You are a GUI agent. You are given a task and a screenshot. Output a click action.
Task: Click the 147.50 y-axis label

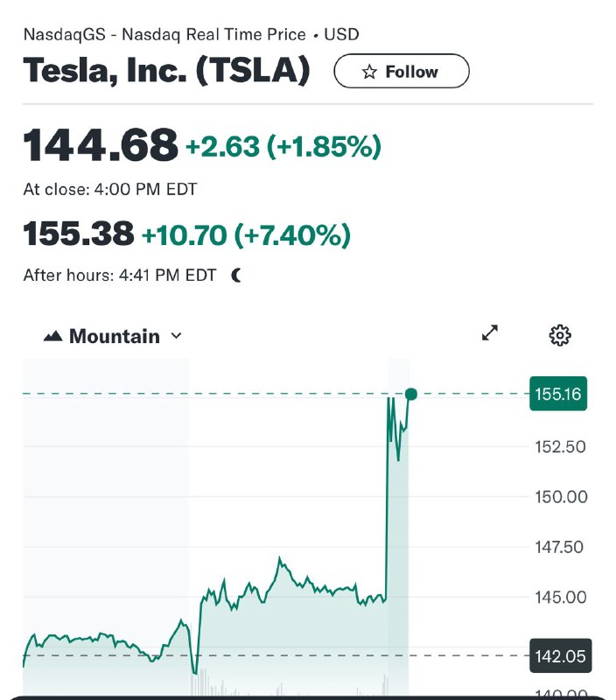[559, 547]
